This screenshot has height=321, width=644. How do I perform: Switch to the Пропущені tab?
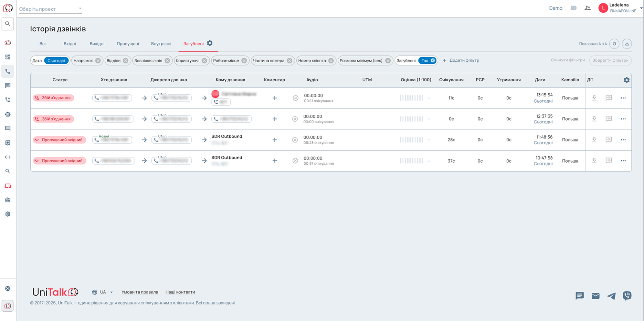tap(128, 44)
